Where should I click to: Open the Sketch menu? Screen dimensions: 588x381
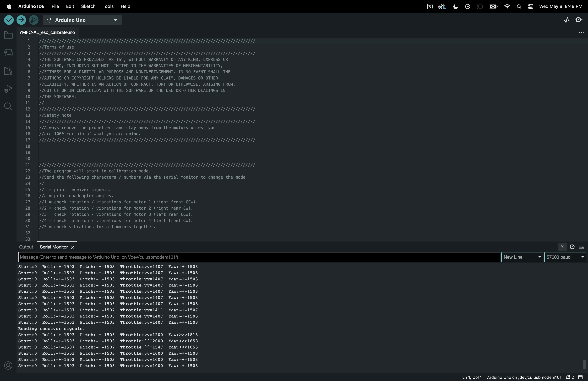(x=88, y=6)
